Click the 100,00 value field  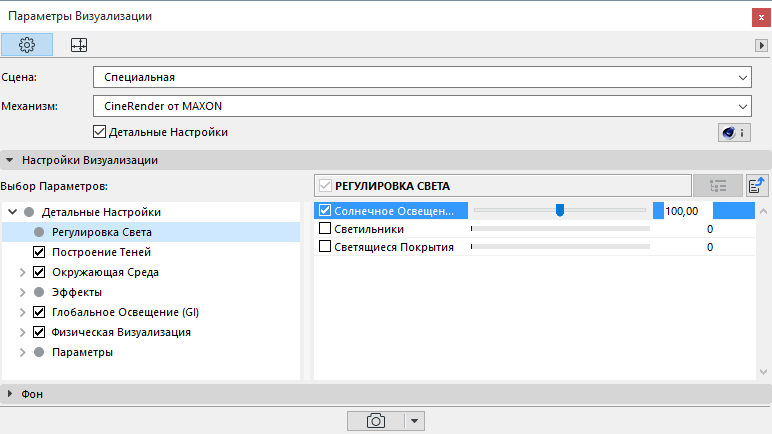pyautogui.click(x=682, y=211)
